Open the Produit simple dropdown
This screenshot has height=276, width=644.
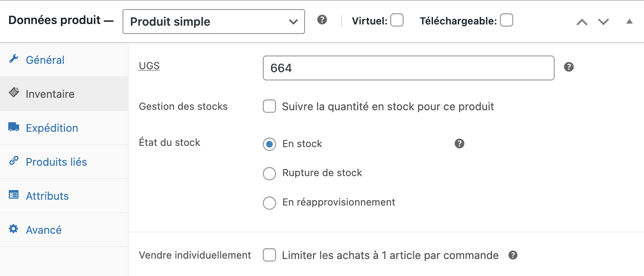[x=214, y=21]
